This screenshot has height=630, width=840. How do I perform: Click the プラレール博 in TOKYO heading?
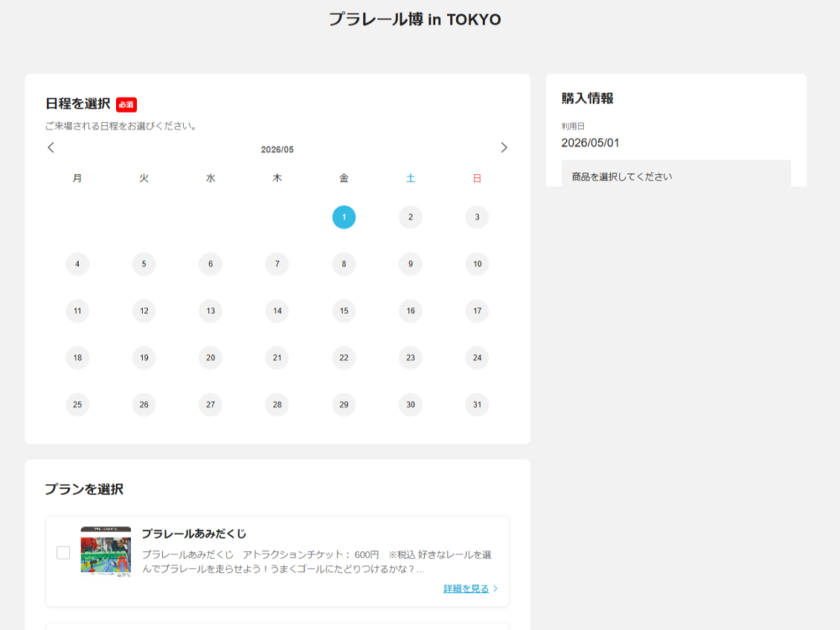coord(415,19)
